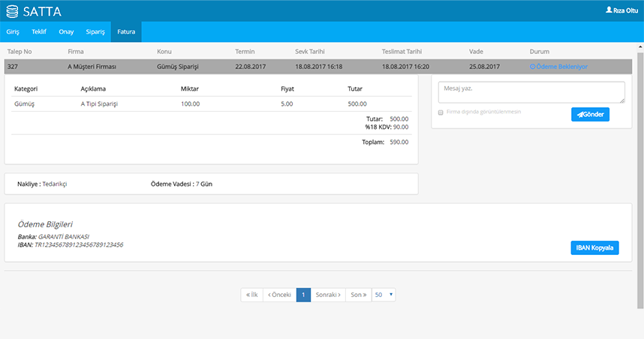Go to the Onay tab

click(x=66, y=32)
